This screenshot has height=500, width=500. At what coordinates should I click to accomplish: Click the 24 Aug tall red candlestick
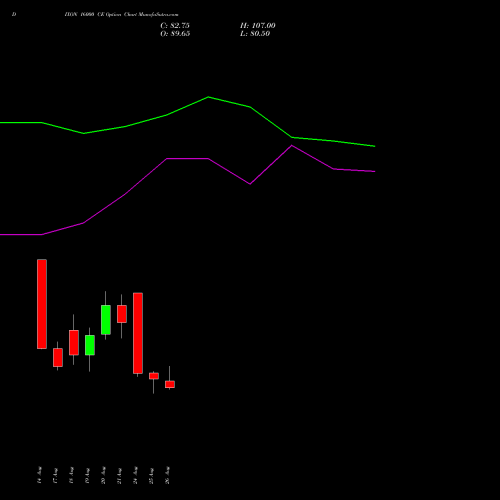[x=138, y=333]
